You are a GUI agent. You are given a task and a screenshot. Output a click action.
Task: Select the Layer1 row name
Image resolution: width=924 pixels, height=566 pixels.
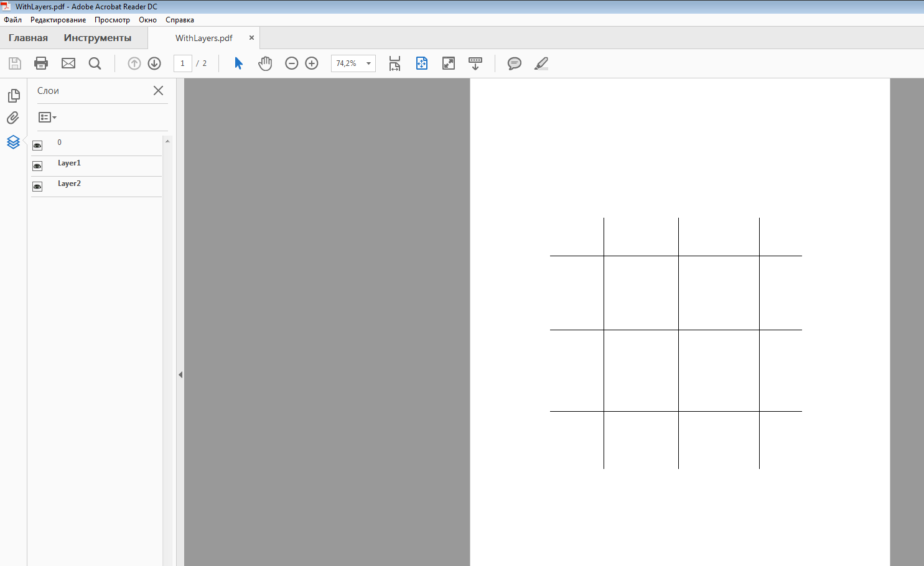pos(69,163)
